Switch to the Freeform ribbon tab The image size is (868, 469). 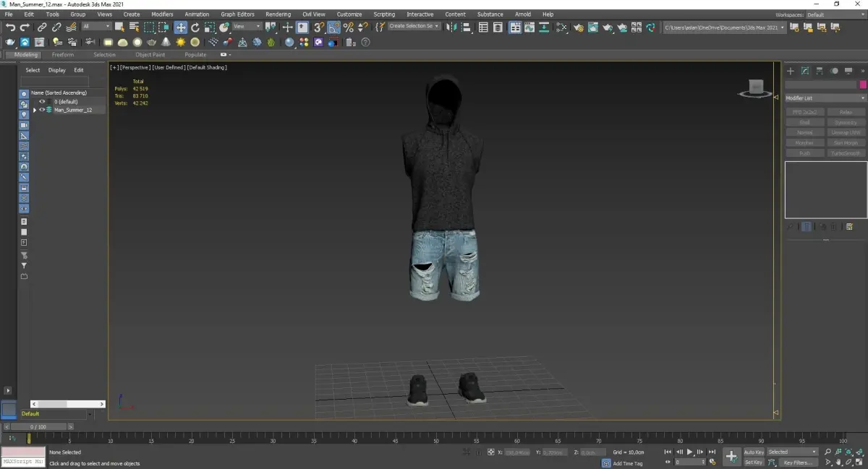pyautogui.click(x=62, y=54)
